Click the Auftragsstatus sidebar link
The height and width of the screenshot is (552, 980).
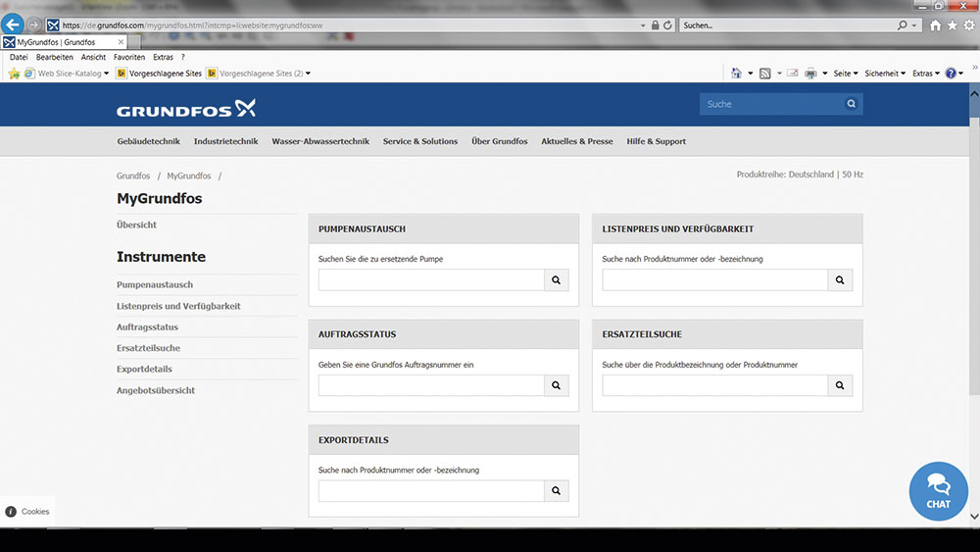point(147,326)
